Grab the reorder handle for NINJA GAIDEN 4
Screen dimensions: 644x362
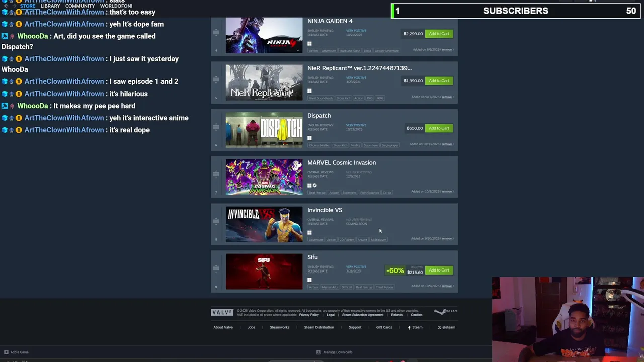(x=216, y=33)
